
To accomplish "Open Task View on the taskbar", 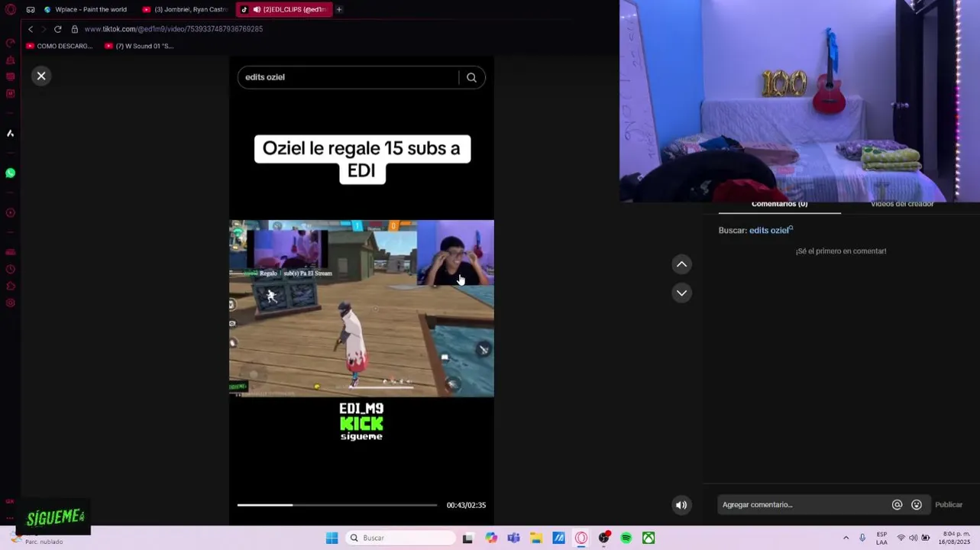I will (467, 538).
